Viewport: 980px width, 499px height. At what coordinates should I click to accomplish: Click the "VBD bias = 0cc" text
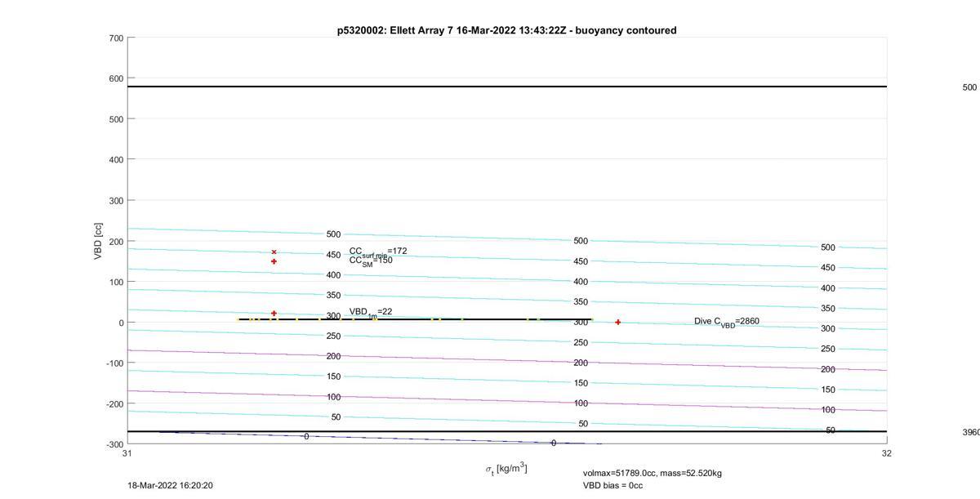pos(612,485)
